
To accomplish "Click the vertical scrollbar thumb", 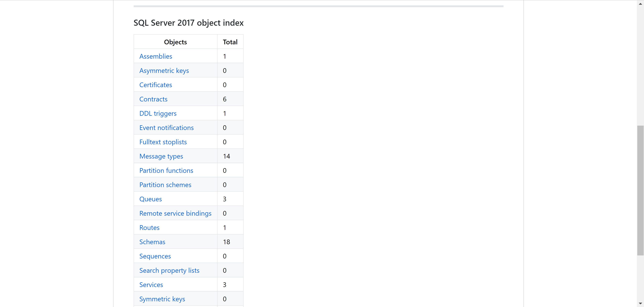I will point(640,190).
